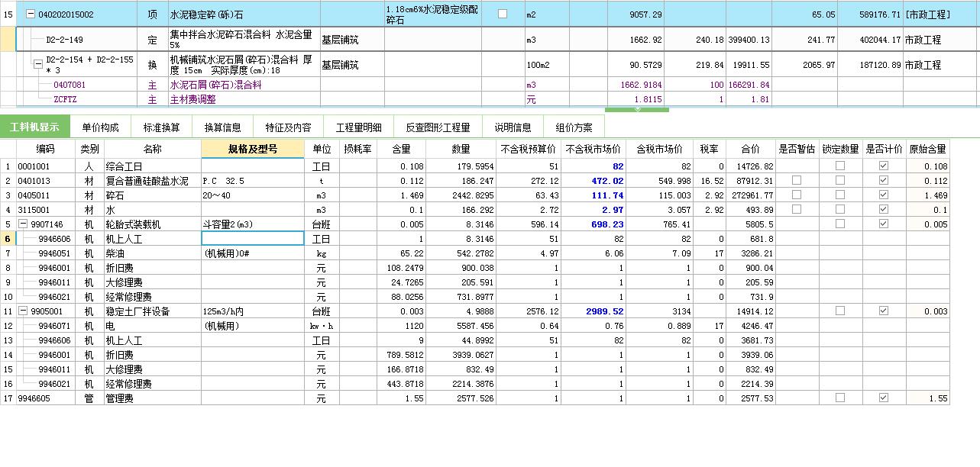Toggle 锁定数量 for 稳定土厂拌设备
The image size is (980, 467).
tap(840, 311)
